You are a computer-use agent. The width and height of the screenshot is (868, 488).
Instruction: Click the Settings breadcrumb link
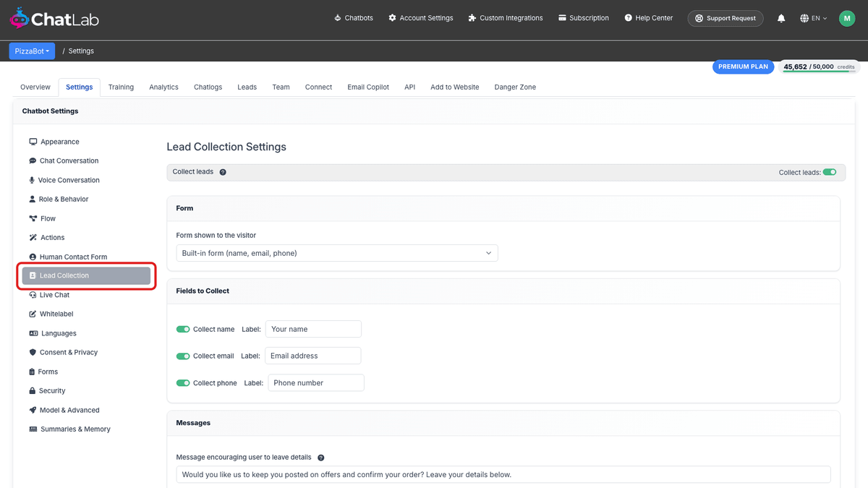[x=81, y=51]
